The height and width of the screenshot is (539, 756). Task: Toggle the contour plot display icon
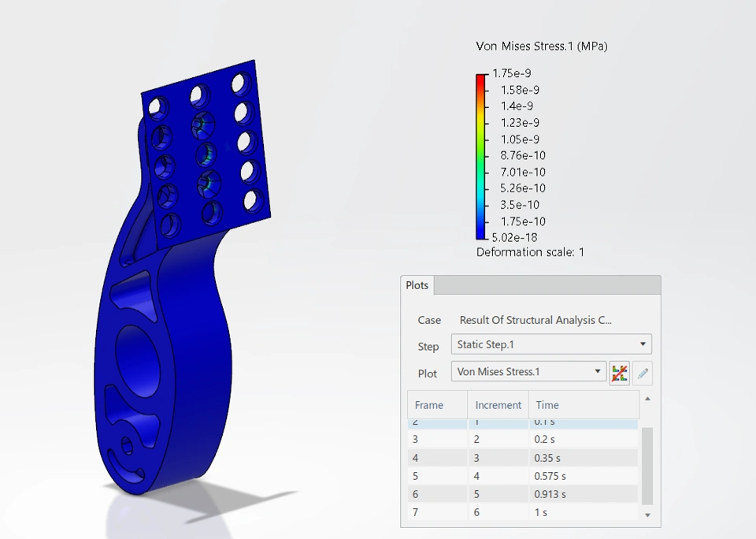click(x=620, y=374)
